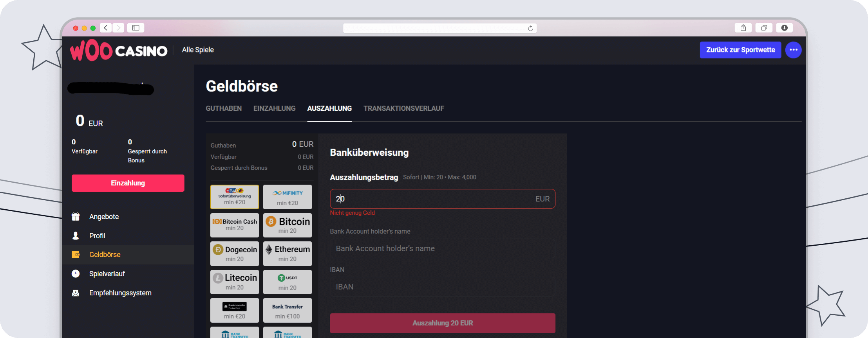The height and width of the screenshot is (338, 868).
Task: Choose Bitcoin Cash withdrawal option
Action: pos(235,225)
